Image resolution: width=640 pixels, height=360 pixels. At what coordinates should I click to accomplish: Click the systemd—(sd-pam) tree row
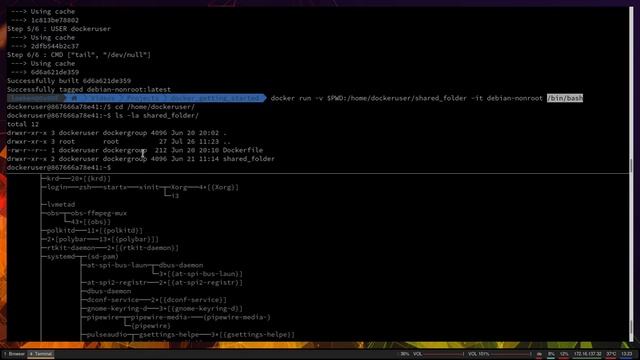(x=80, y=257)
